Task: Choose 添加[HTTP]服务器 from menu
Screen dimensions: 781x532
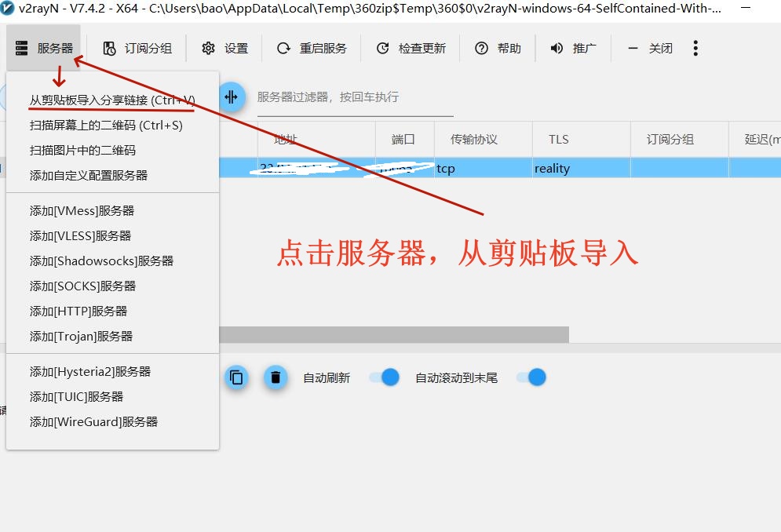Action: point(112,312)
